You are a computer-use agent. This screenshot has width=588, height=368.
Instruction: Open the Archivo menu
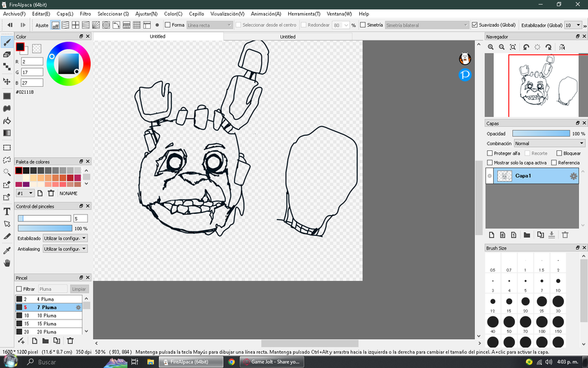tap(14, 14)
